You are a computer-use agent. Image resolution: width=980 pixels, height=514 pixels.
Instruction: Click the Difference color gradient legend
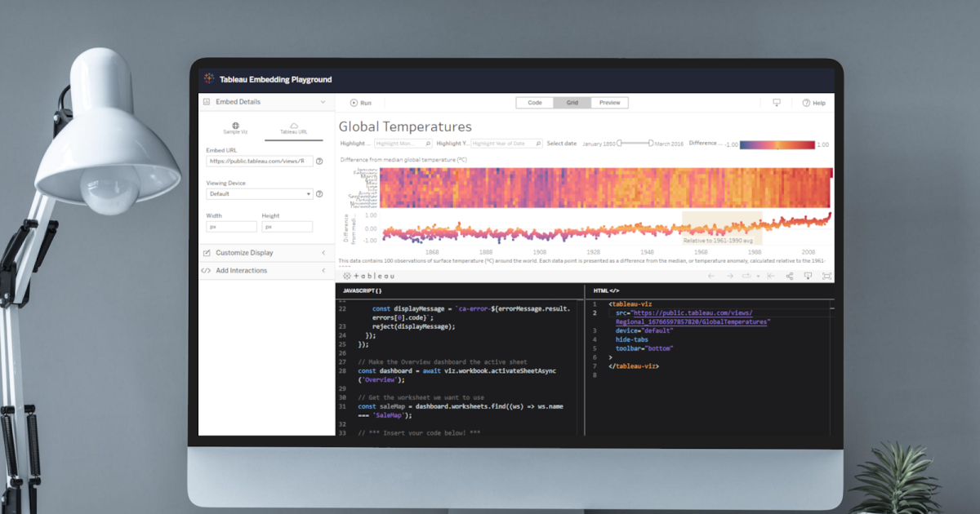(777, 144)
